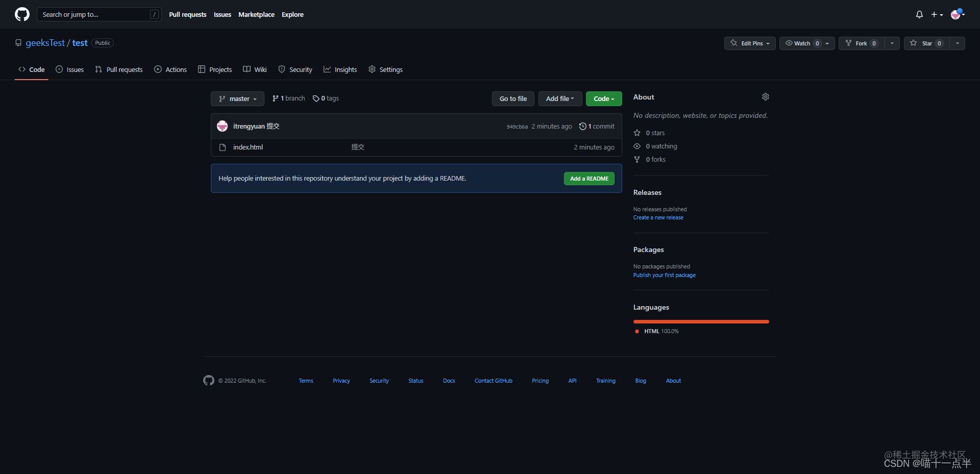This screenshot has width=980, height=474.
Task: Click the repository icon beside geeksTest
Action: (18, 43)
